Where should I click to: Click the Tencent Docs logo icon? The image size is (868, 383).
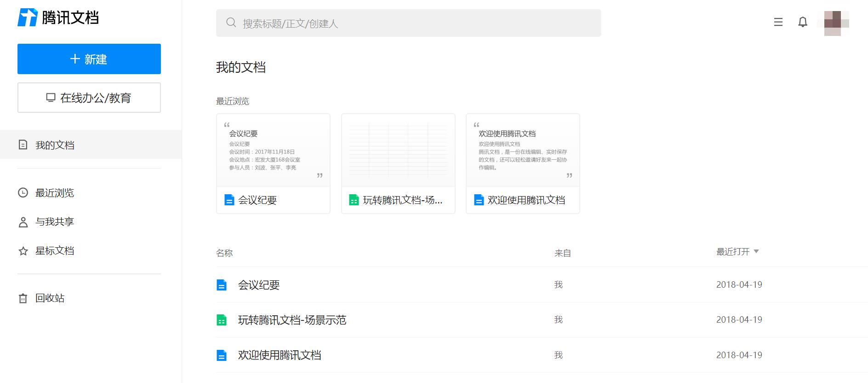pyautogui.click(x=28, y=17)
